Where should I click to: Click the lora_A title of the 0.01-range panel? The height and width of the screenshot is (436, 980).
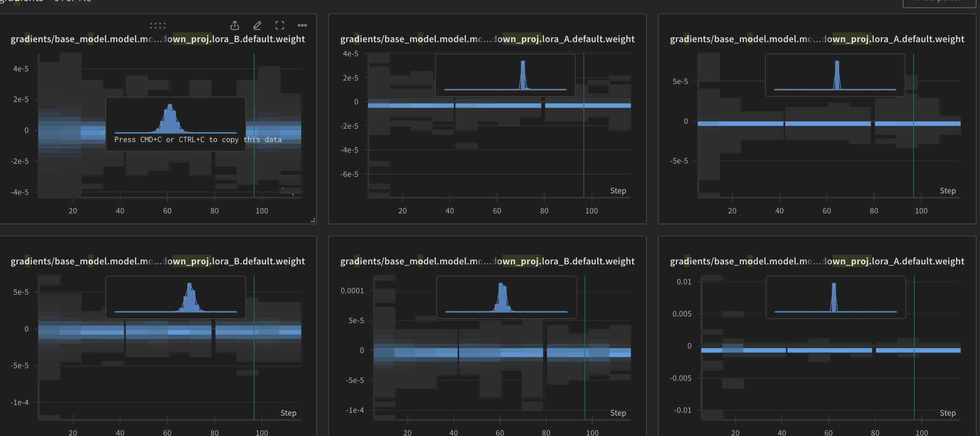tap(817, 261)
